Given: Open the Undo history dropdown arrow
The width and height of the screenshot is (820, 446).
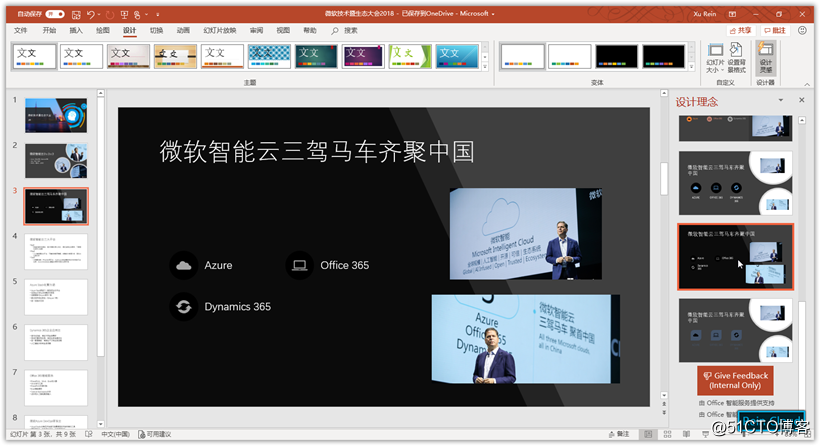Looking at the screenshot, I should pyautogui.click(x=99, y=15).
